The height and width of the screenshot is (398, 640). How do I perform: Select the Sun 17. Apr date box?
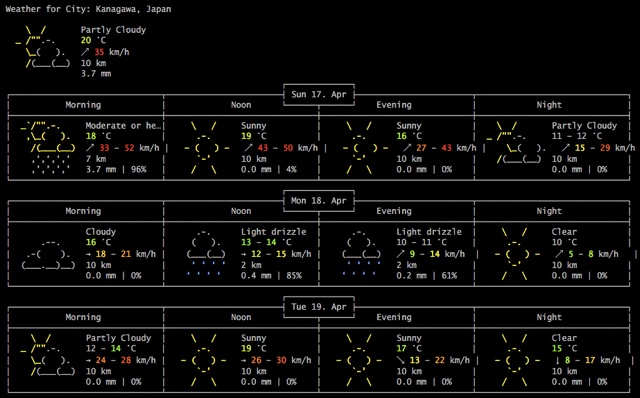319,95
